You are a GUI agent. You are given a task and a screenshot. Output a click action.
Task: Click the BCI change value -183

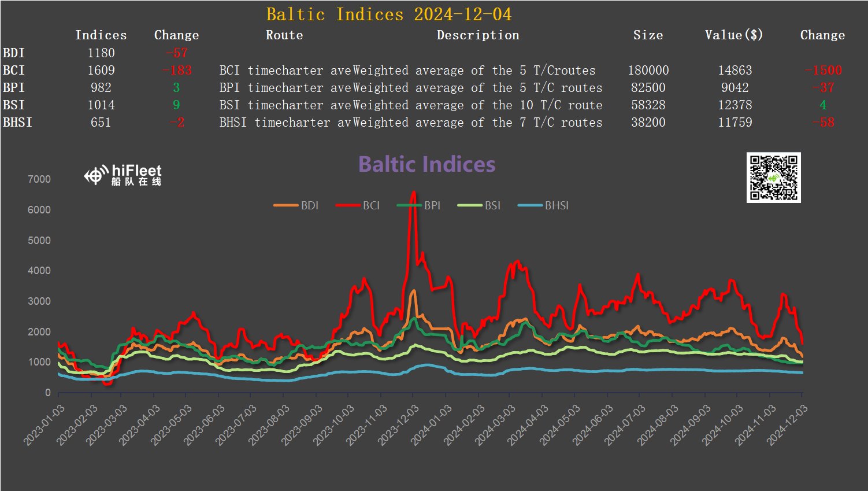point(177,71)
